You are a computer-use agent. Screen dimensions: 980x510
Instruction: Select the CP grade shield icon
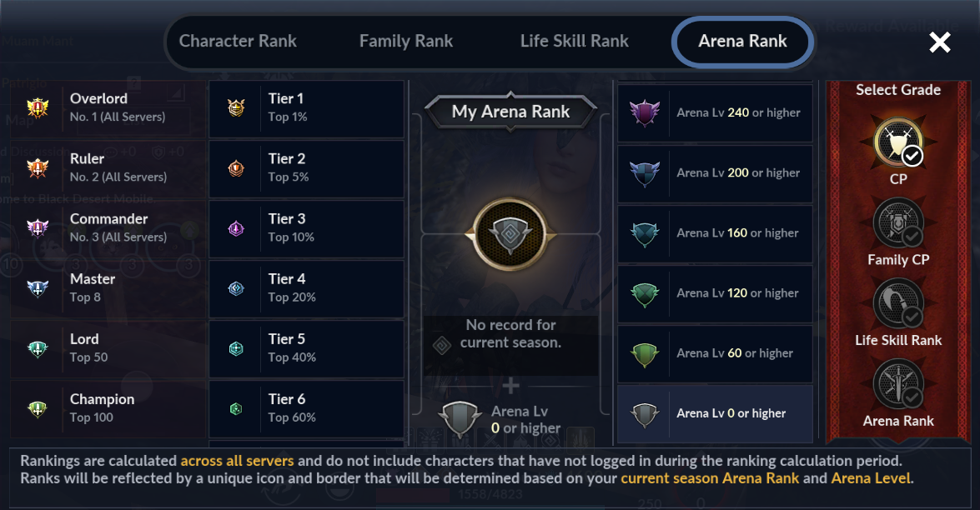point(898,142)
